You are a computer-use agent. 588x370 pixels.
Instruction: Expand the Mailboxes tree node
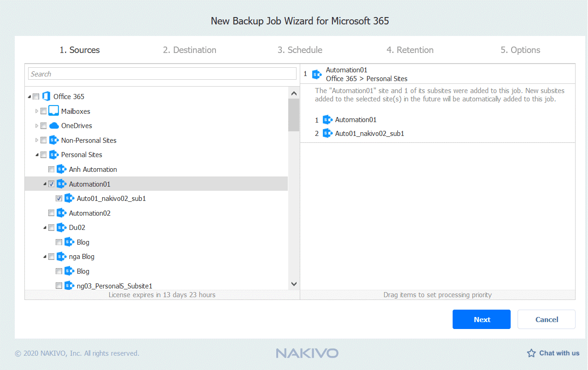(x=37, y=111)
